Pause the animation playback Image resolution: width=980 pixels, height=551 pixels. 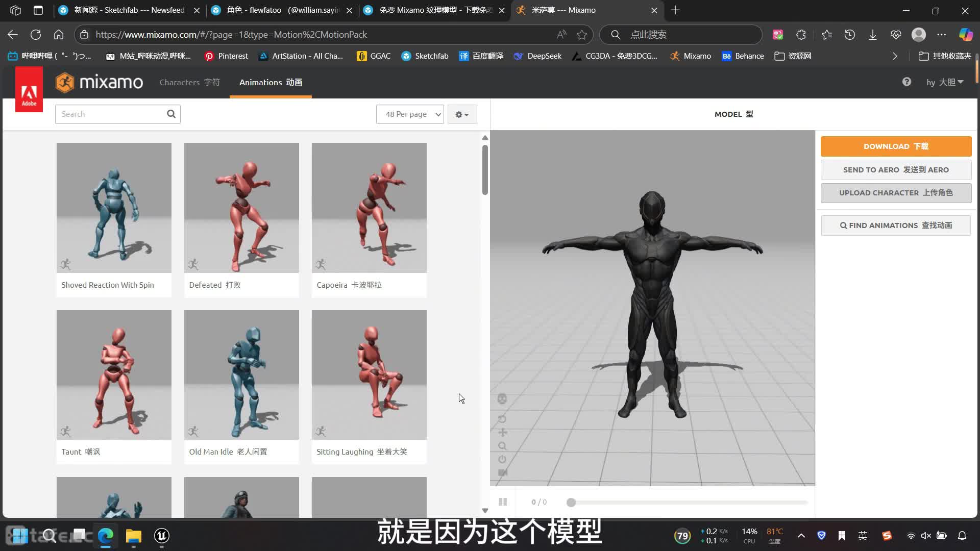pyautogui.click(x=503, y=502)
